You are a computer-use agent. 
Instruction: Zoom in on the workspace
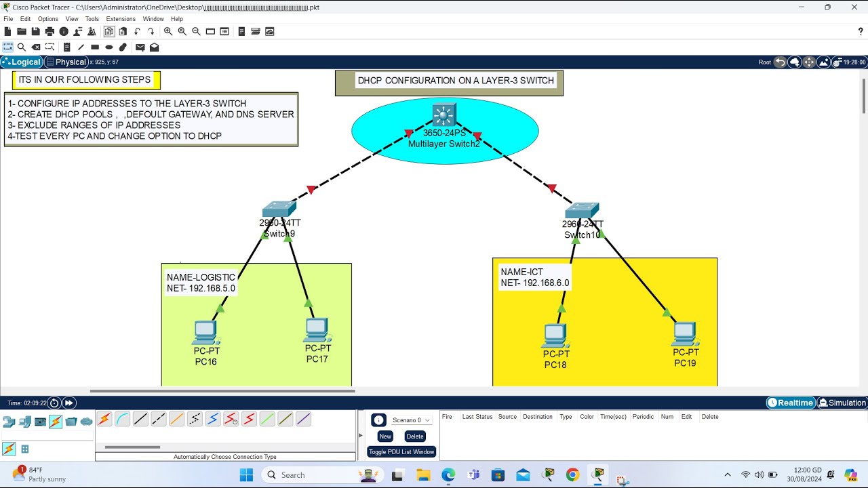pos(168,31)
